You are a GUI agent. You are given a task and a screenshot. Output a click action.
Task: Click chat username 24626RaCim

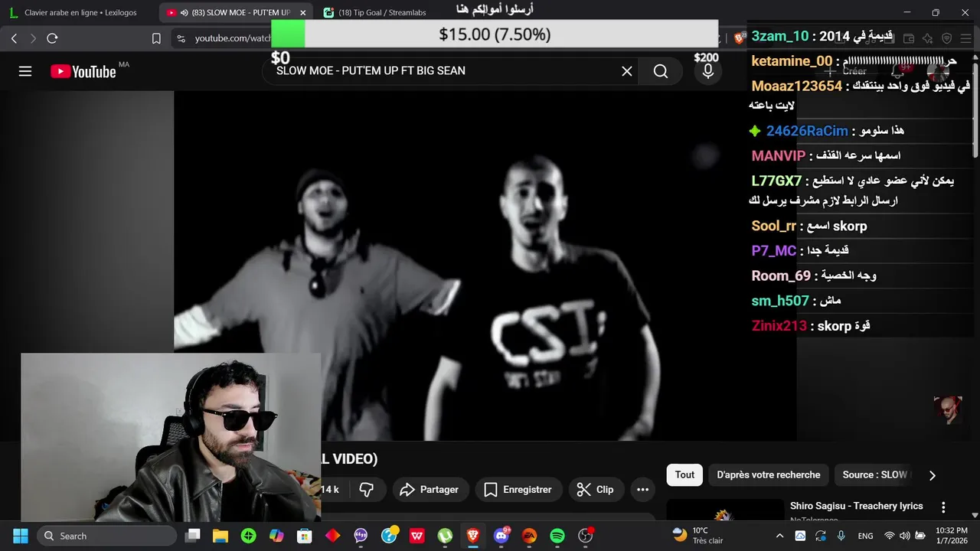click(x=807, y=131)
